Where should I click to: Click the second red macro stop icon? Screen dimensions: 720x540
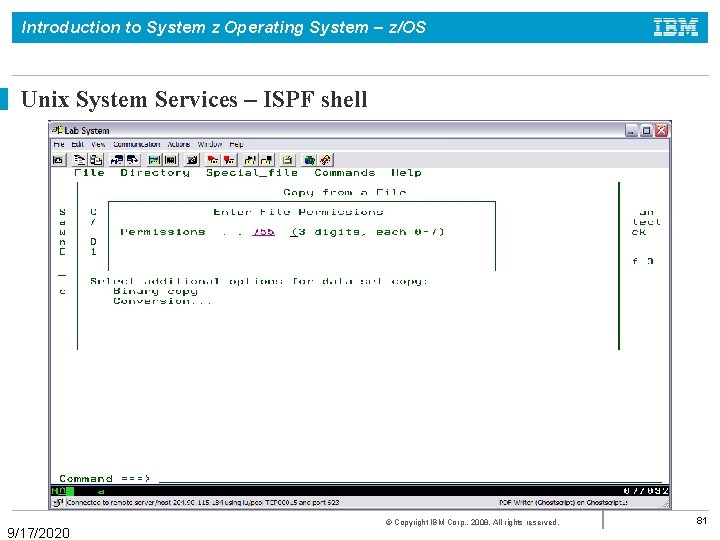click(229, 160)
